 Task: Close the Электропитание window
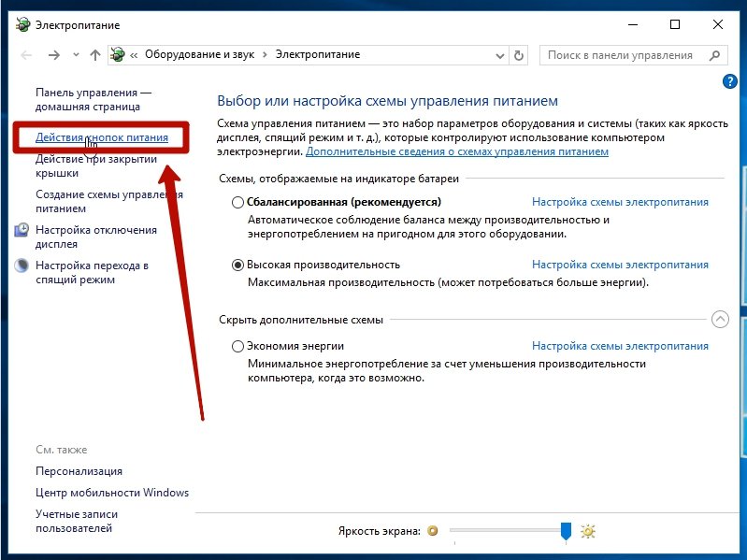[x=718, y=24]
